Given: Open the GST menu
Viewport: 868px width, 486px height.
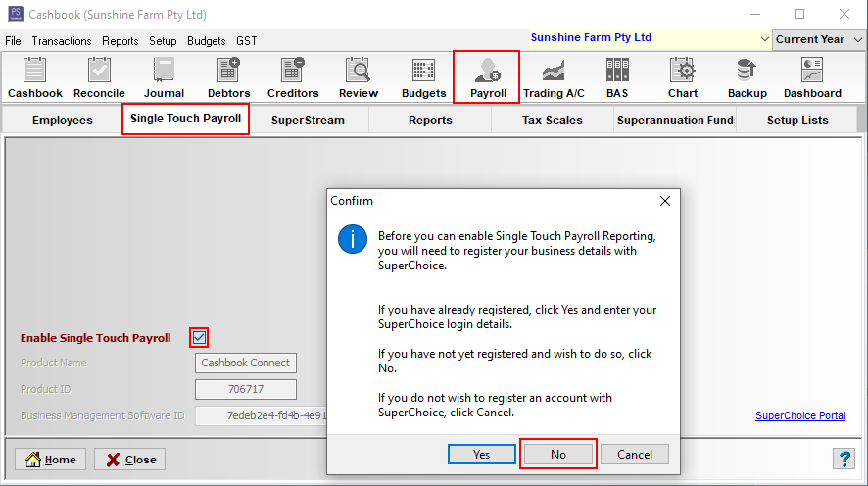Looking at the screenshot, I should pyautogui.click(x=246, y=41).
